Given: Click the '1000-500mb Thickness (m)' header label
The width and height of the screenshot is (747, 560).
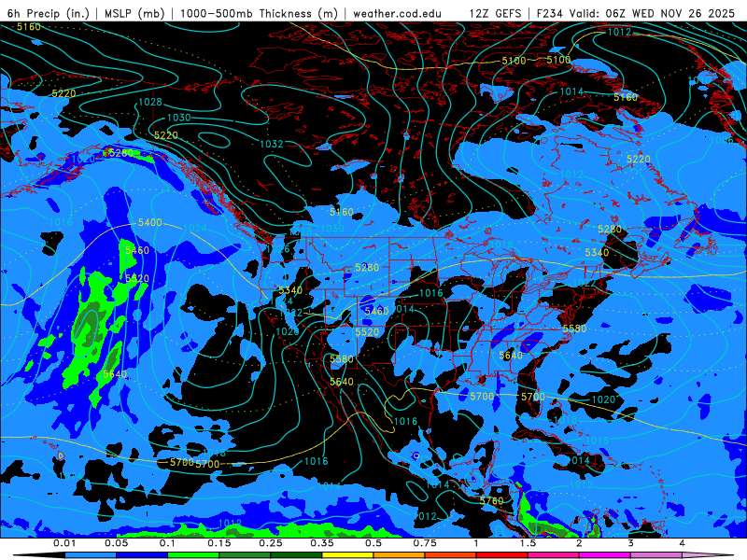Looking at the screenshot, I should (259, 13).
